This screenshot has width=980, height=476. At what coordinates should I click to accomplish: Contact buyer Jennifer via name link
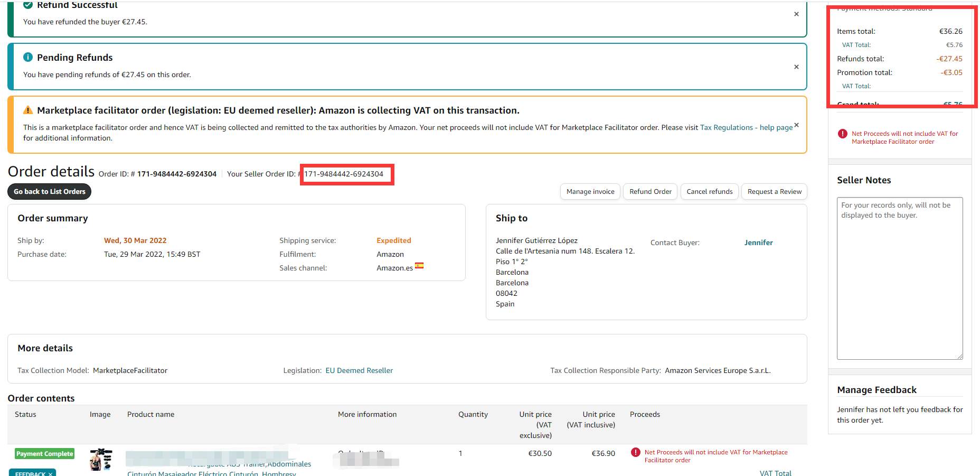[x=758, y=242]
